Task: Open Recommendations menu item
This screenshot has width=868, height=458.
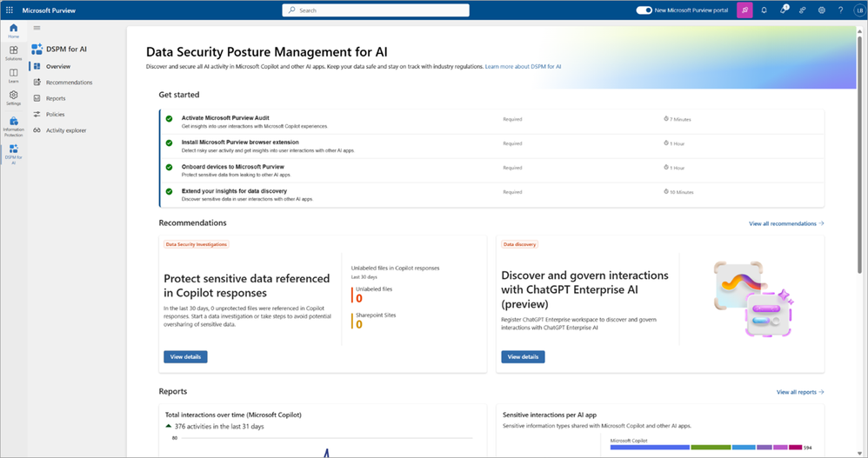Action: click(70, 83)
